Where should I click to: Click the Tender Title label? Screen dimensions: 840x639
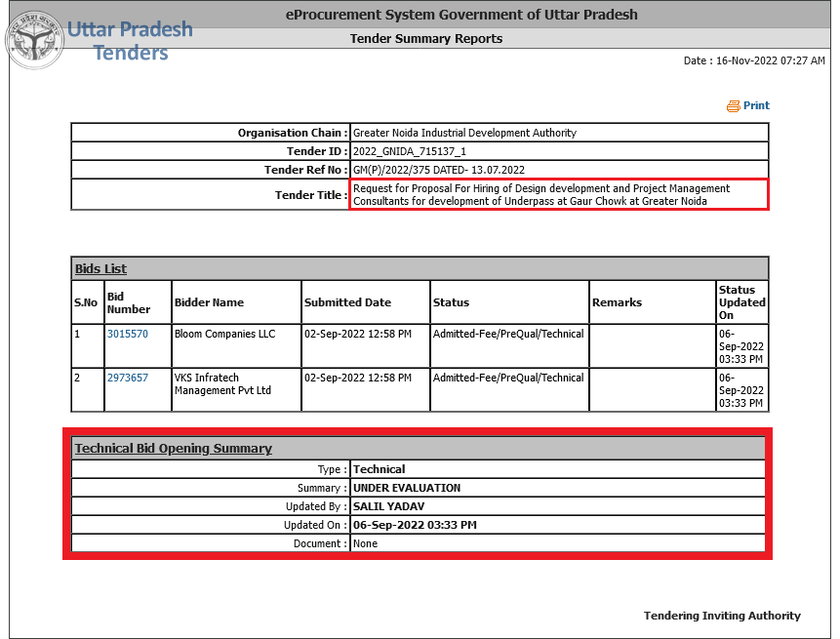311,195
